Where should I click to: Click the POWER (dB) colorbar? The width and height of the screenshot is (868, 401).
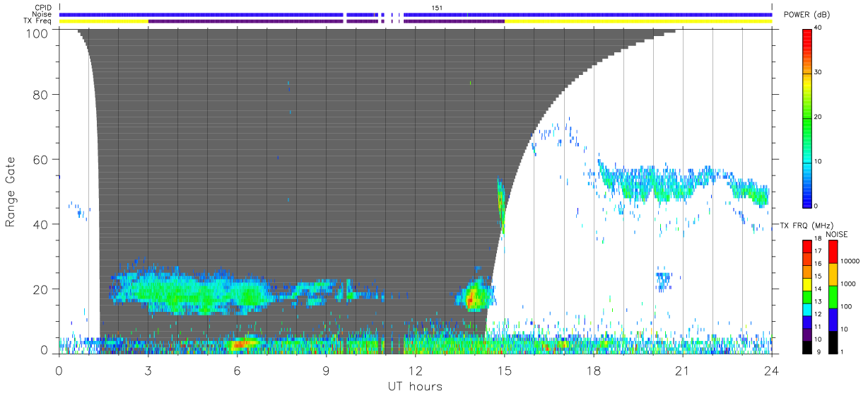[x=807, y=117]
